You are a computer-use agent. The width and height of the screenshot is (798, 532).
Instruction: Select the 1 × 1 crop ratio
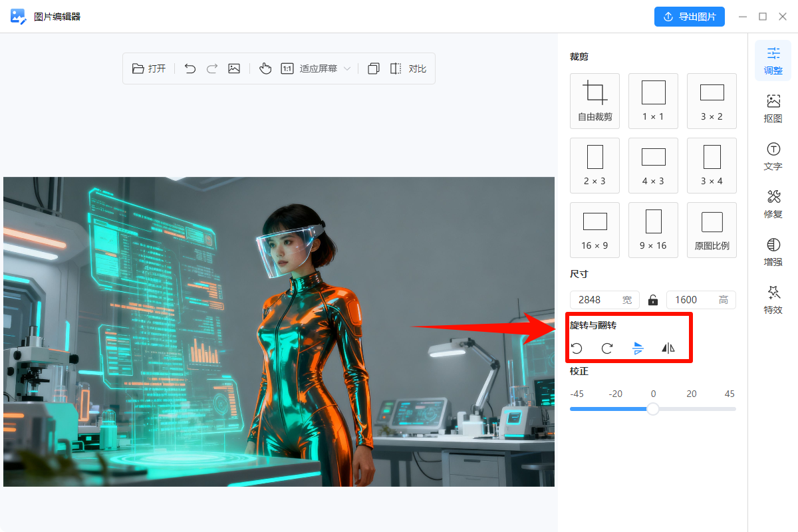pos(653,100)
